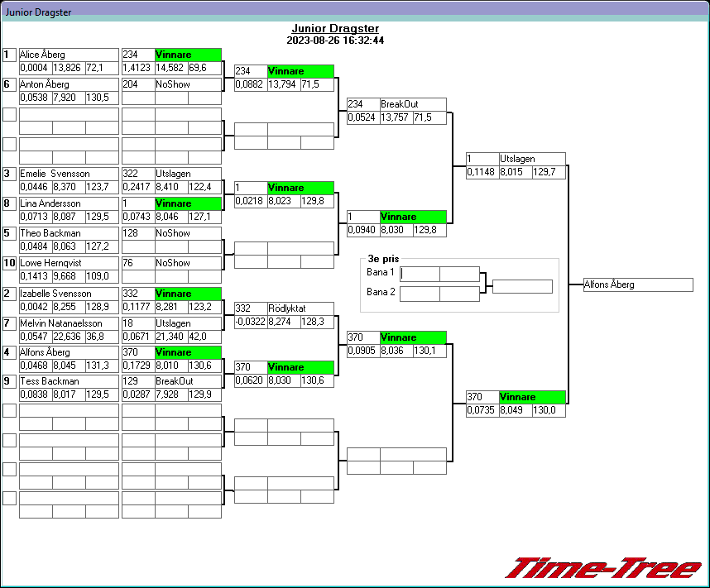
Task: Click Tess Backman's breakout time 7,928
Action: click(x=171, y=394)
